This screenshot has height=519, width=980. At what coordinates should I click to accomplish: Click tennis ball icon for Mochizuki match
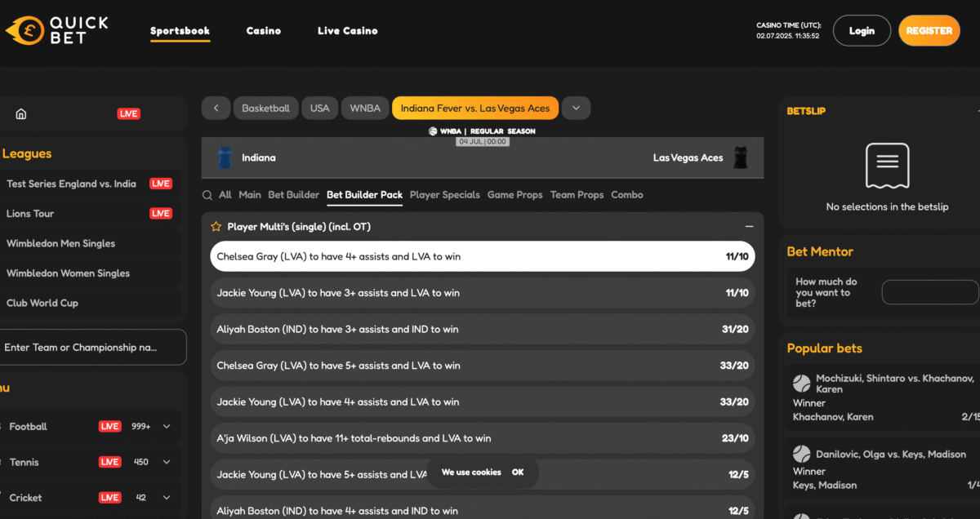tap(802, 384)
